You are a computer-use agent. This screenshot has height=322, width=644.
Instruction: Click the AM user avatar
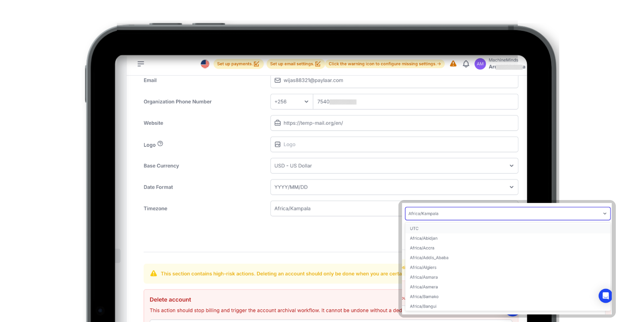(x=480, y=64)
